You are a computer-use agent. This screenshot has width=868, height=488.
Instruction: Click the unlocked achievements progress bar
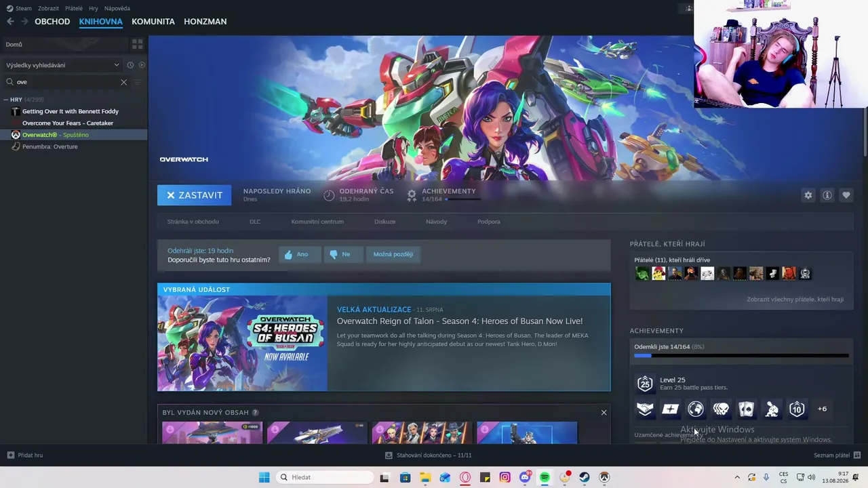741,355
